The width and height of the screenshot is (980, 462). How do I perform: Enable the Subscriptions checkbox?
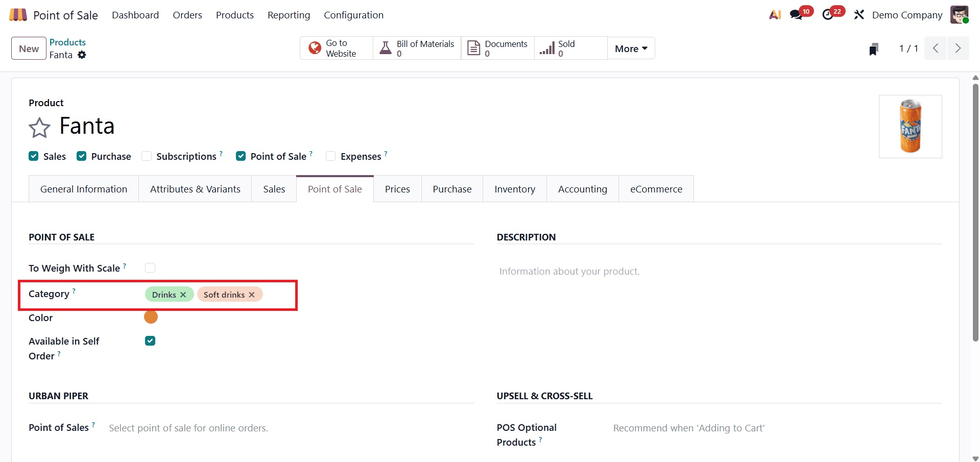147,156
